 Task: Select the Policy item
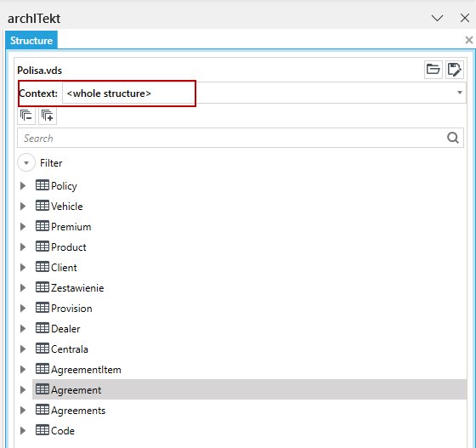click(64, 186)
